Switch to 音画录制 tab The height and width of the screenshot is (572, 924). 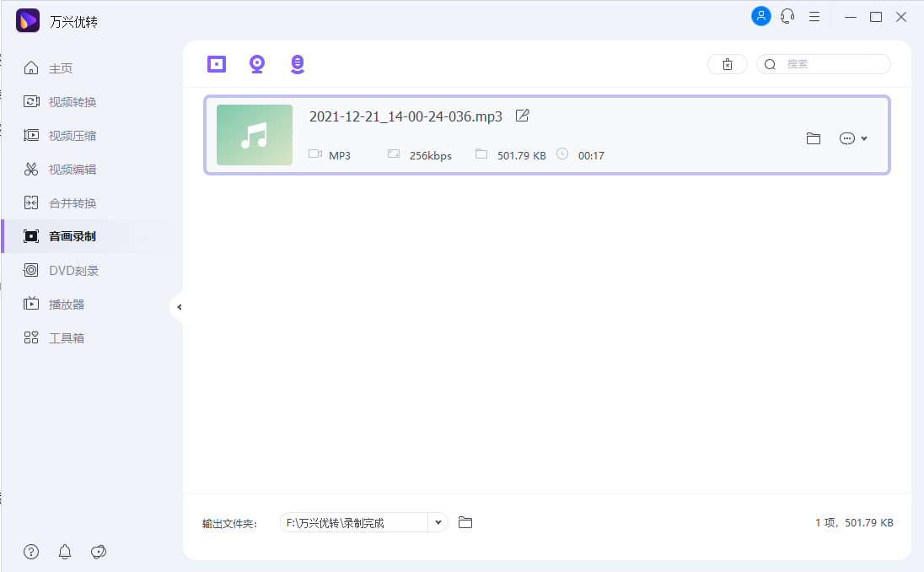(67, 236)
